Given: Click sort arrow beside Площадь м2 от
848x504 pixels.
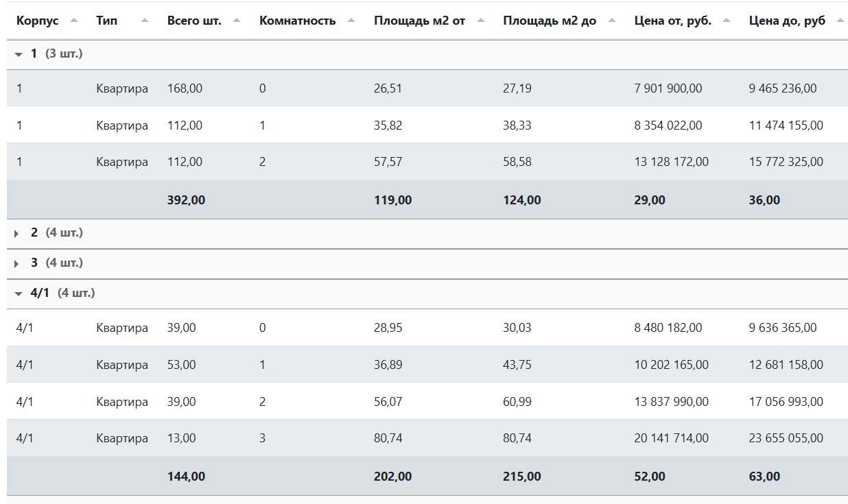Looking at the screenshot, I should coord(481,21).
